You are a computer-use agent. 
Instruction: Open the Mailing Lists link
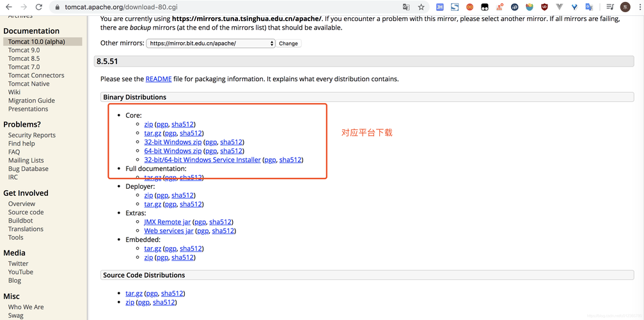pos(26,160)
